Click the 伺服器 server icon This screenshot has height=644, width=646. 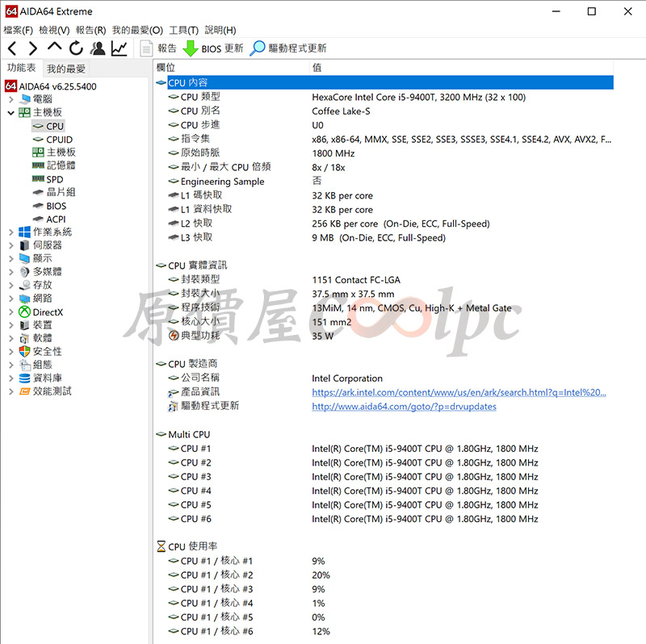pyautogui.click(x=25, y=245)
